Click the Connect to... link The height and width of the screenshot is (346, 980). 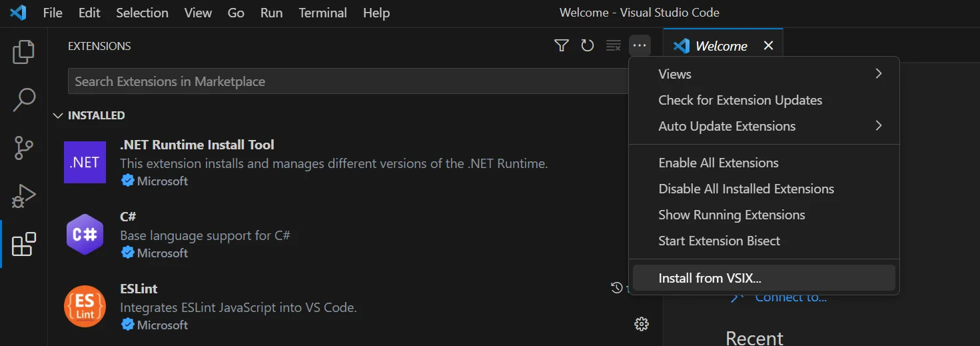pos(791,297)
